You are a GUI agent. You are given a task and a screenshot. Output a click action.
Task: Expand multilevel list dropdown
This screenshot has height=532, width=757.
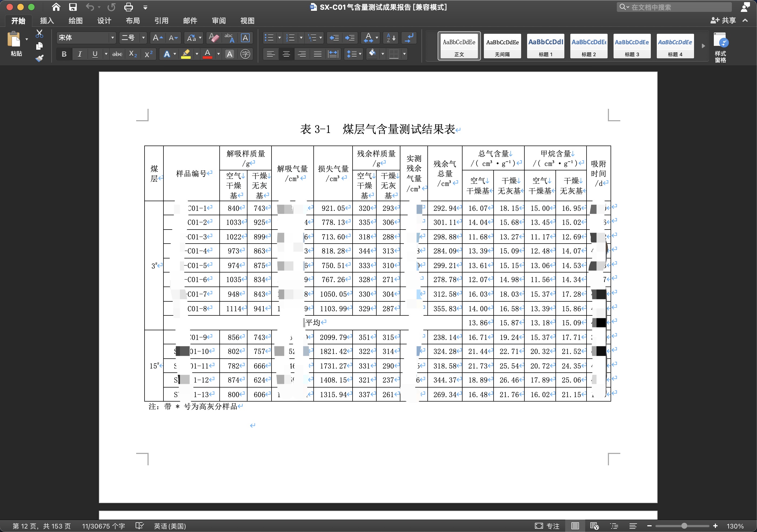[320, 38]
